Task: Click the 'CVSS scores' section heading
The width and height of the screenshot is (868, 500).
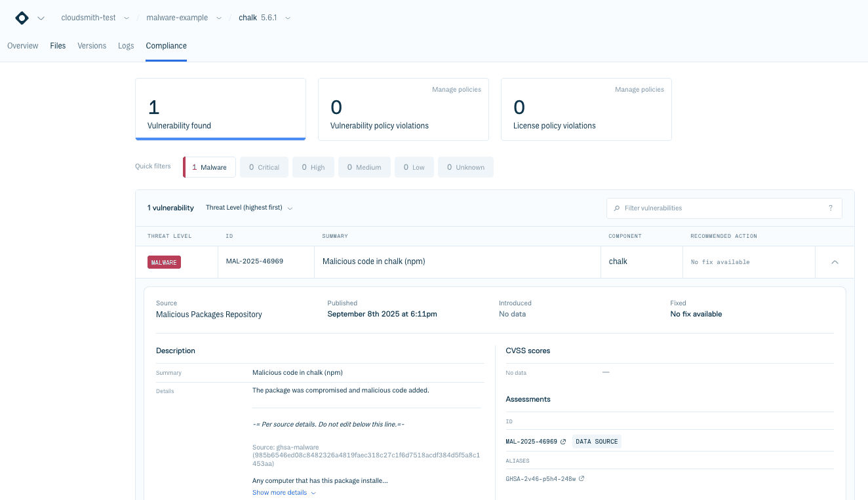Action: 528,351
